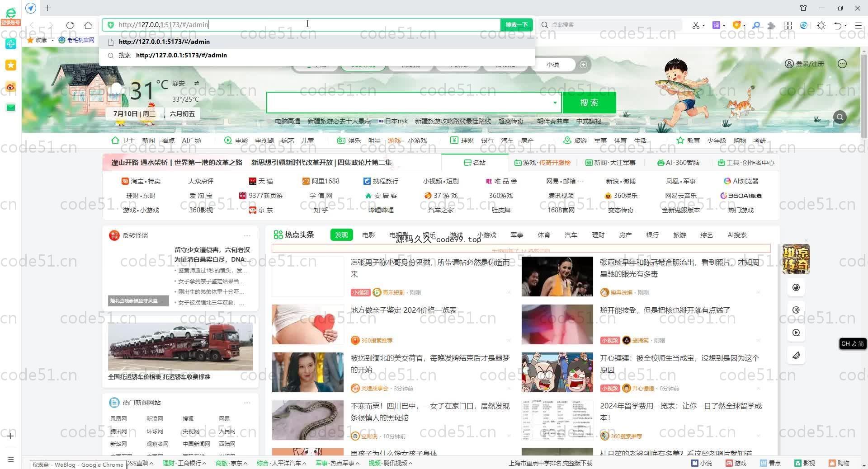Click the undo closed tab arrow icon
Viewport: 868px width, 469px height.
click(x=838, y=25)
